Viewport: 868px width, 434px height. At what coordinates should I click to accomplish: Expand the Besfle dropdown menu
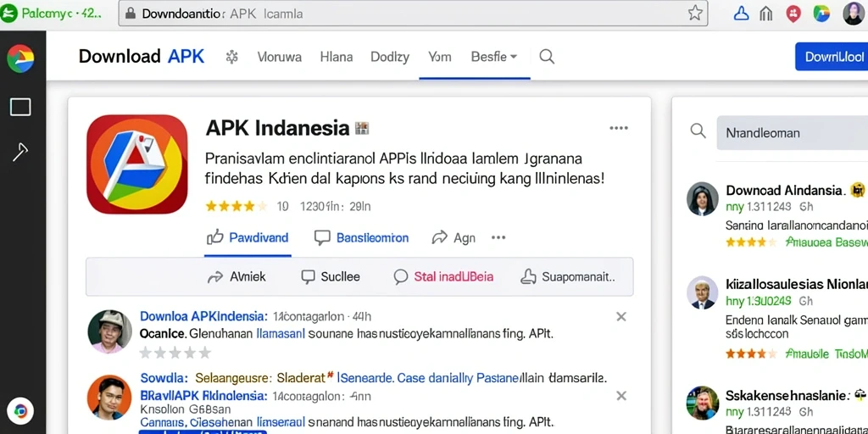[x=494, y=57]
